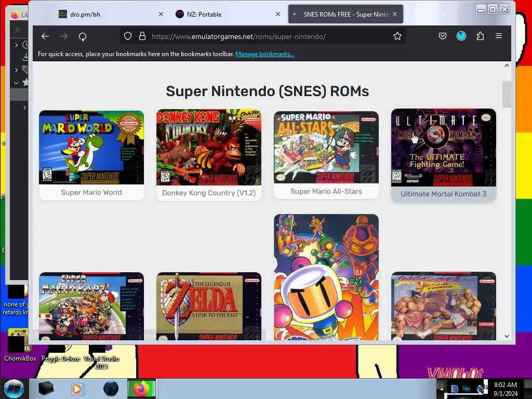Click the site security padlock icon
532x399 pixels.
[142, 36]
